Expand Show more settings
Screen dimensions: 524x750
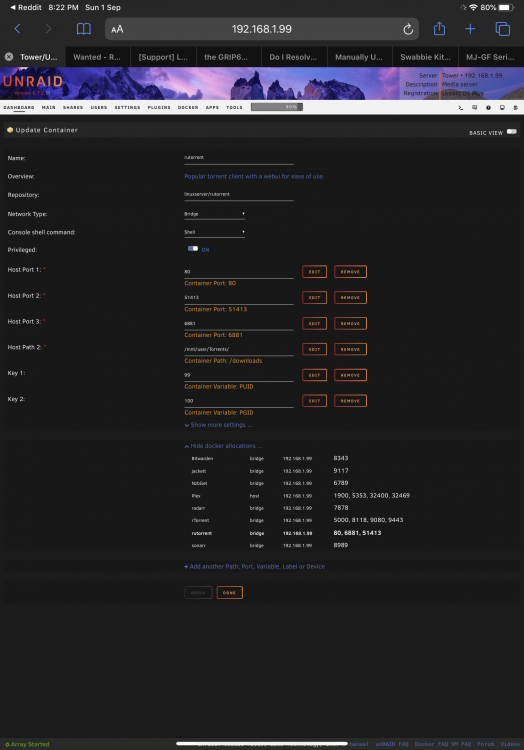tap(218, 425)
